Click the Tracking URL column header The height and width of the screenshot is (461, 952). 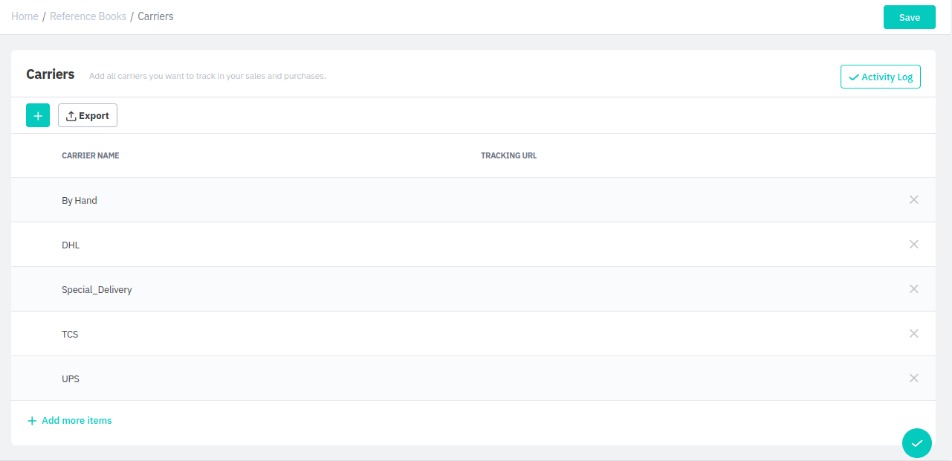(509, 156)
